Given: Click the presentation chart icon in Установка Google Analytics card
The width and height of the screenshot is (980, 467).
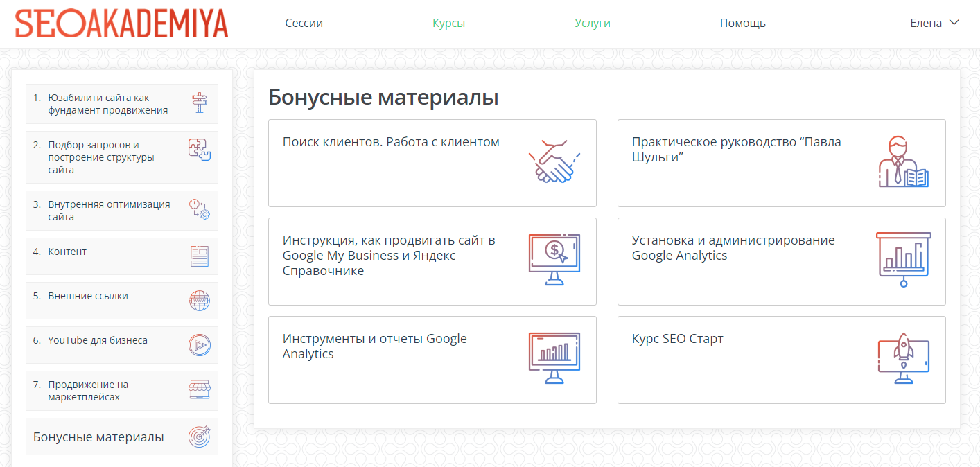Looking at the screenshot, I should click(x=903, y=260).
